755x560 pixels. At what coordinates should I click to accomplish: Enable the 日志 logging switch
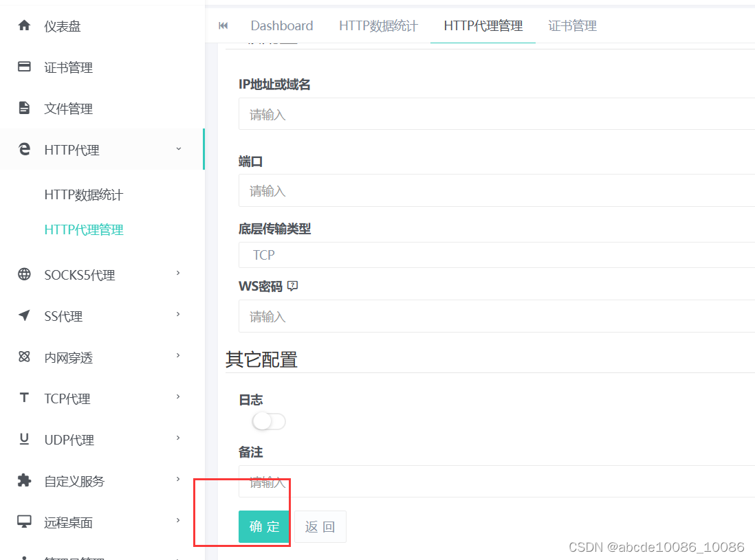point(268,420)
